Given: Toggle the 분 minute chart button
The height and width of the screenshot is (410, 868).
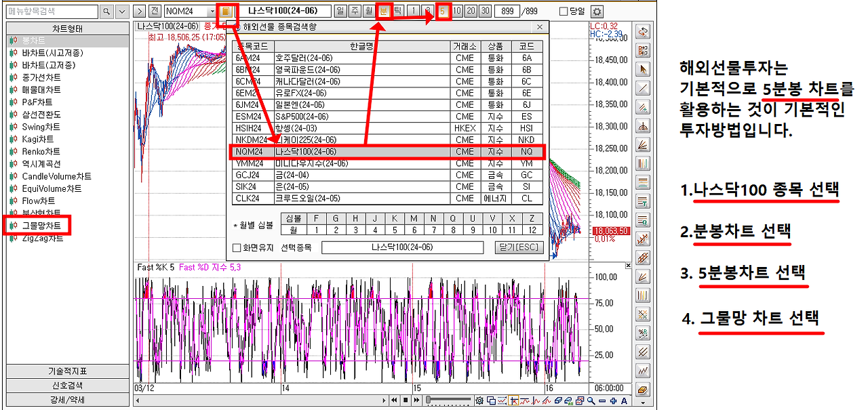Looking at the screenshot, I should (x=384, y=12).
